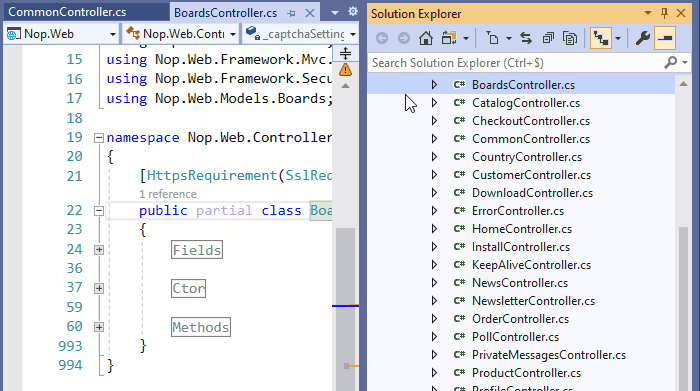Select CatalogController.cs file
Image resolution: width=700 pixels, height=391 pixels.
pyautogui.click(x=526, y=103)
